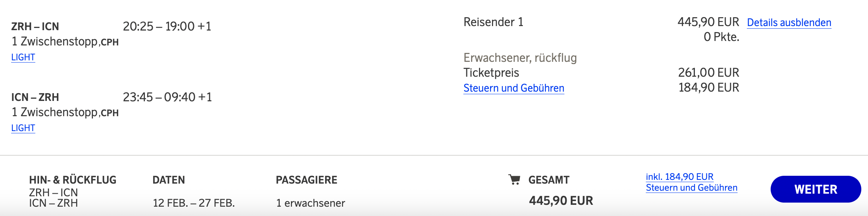Click the Erwachsener, rückflug fare label
Viewport: 868px width, 216px height.
coord(520,58)
